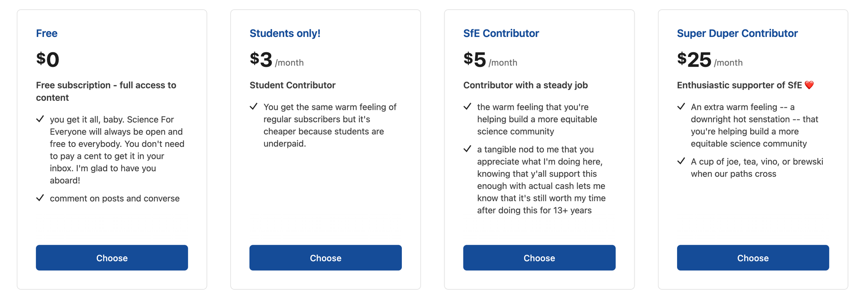Click the Students only! heading
This screenshot has height=299, width=868.
(285, 33)
